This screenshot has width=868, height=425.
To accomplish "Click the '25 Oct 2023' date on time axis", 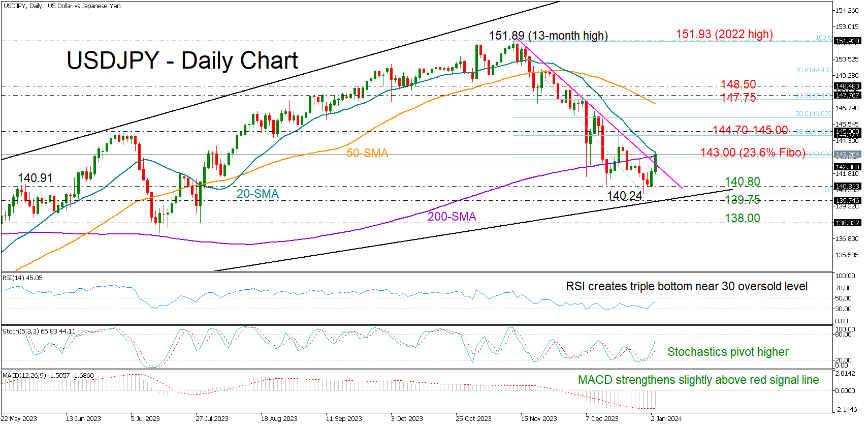I will [x=474, y=419].
